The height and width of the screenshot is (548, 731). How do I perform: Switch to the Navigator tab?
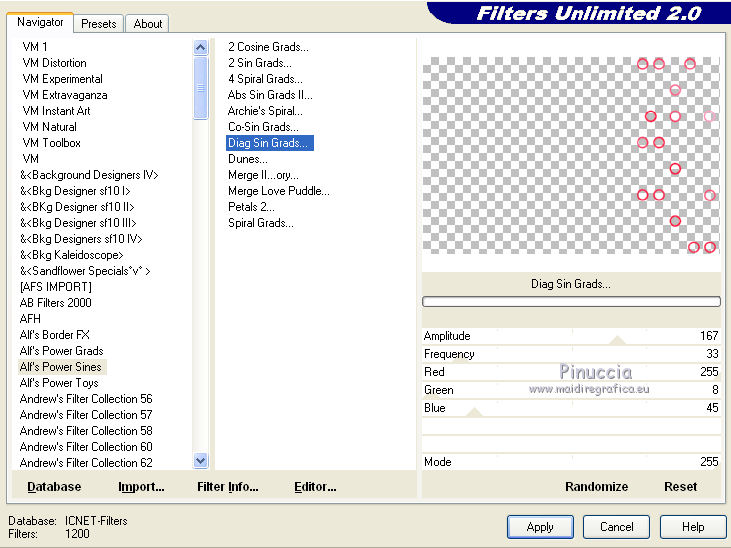click(x=40, y=22)
